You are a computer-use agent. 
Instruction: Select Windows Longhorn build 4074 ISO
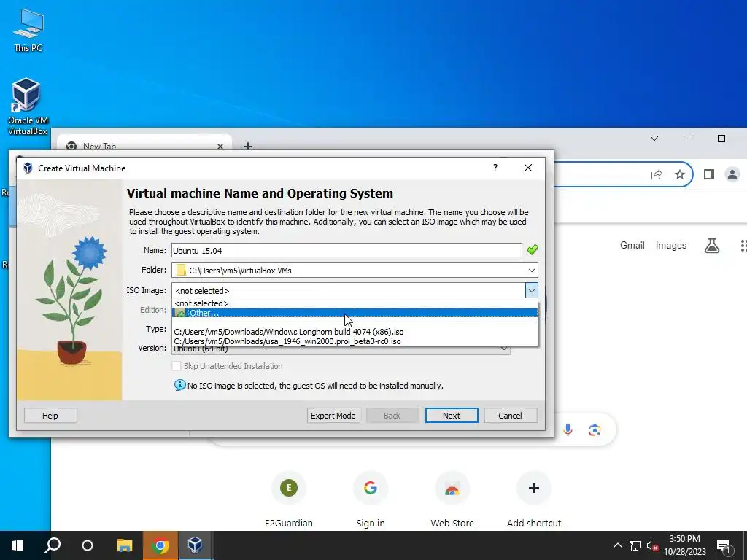[355, 332]
